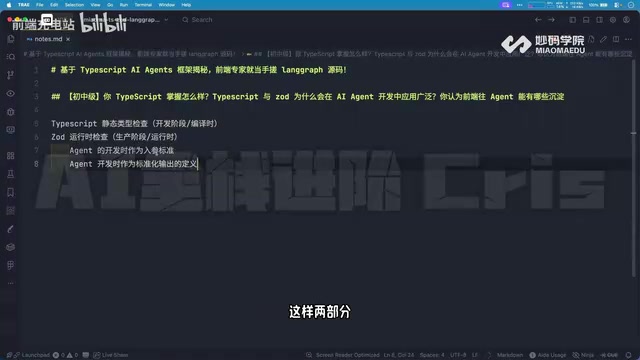Image resolution: width=640 pixels, height=360 pixels.
Task: Open the Bookmarks view in activity bar
Action: click(11, 192)
